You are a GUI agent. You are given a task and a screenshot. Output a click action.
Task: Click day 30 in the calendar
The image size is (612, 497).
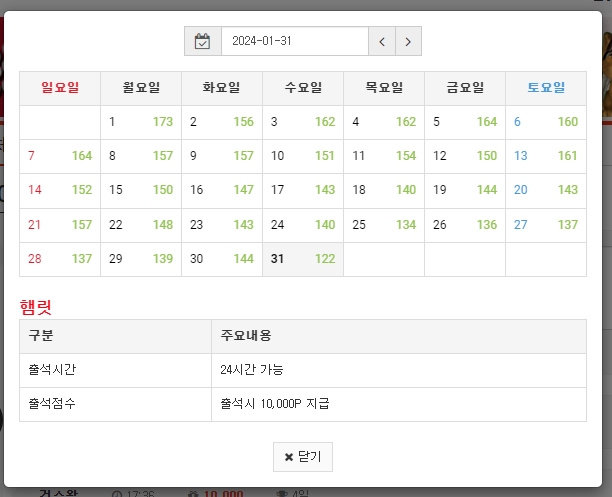(222, 259)
